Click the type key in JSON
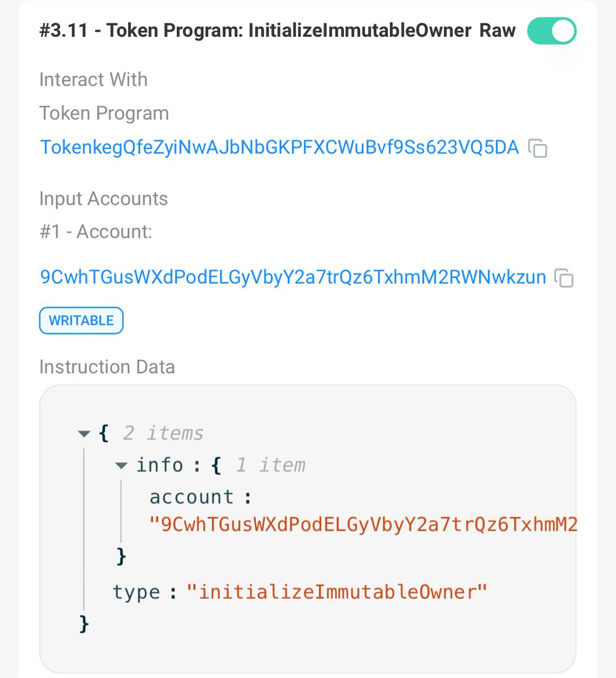The image size is (616, 678). tap(136, 592)
